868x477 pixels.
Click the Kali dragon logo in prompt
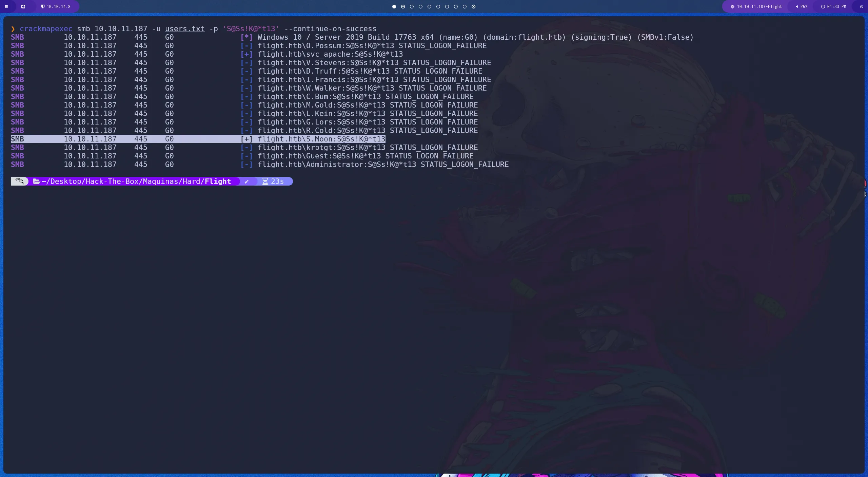(20, 181)
